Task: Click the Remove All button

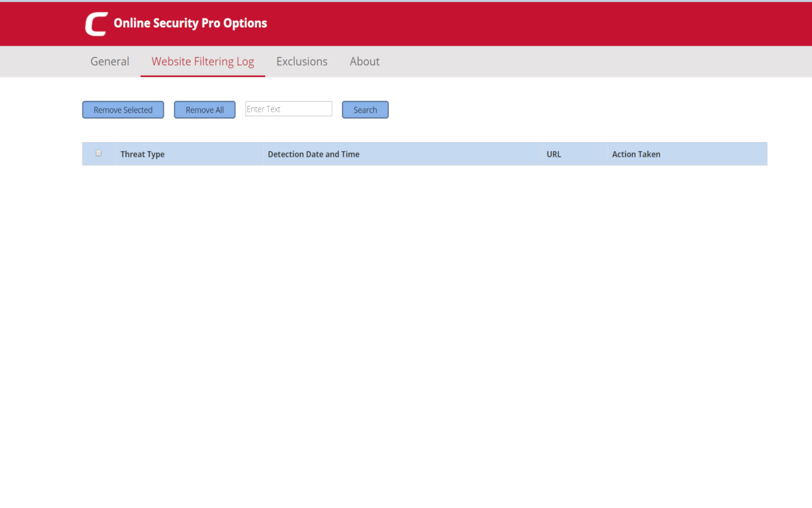Action: [x=204, y=109]
